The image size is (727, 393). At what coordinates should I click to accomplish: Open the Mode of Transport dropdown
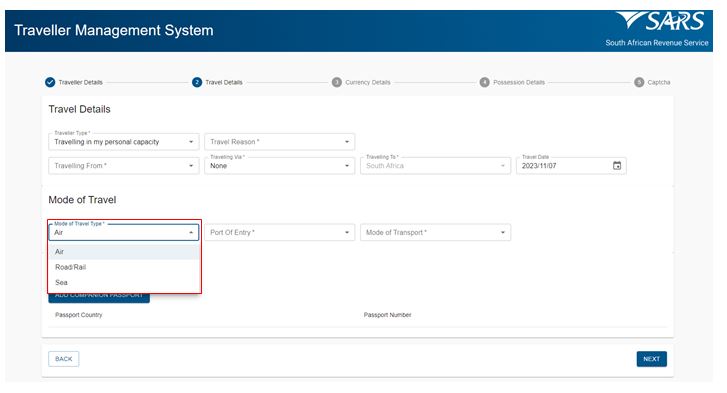tap(435, 232)
